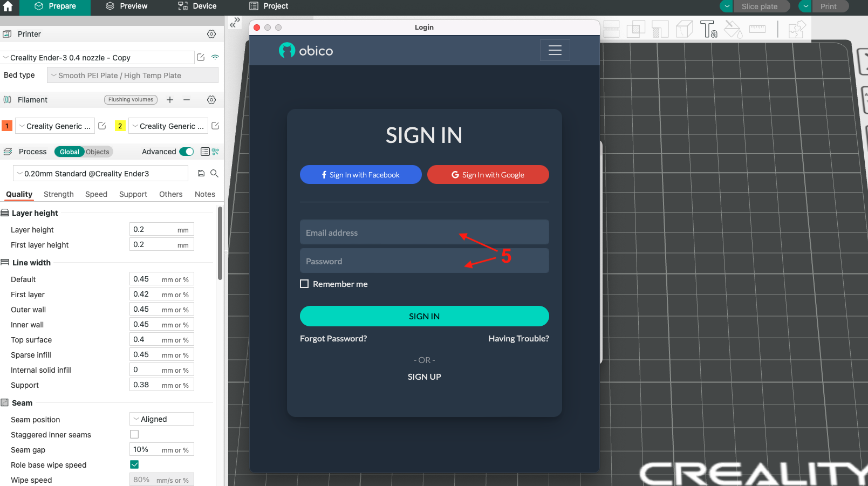Toggle the Advanced mode switch

click(187, 152)
